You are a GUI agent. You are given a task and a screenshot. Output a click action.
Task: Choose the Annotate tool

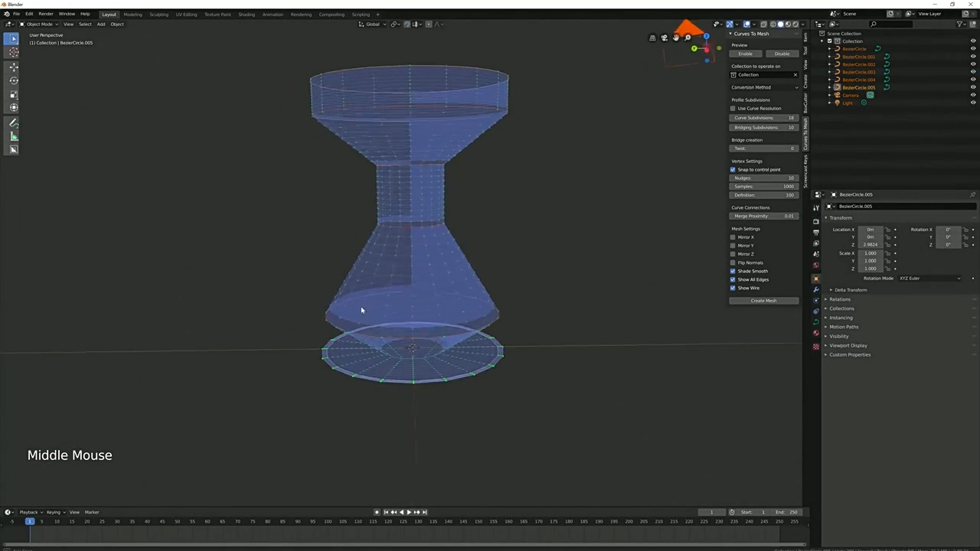pos(13,122)
